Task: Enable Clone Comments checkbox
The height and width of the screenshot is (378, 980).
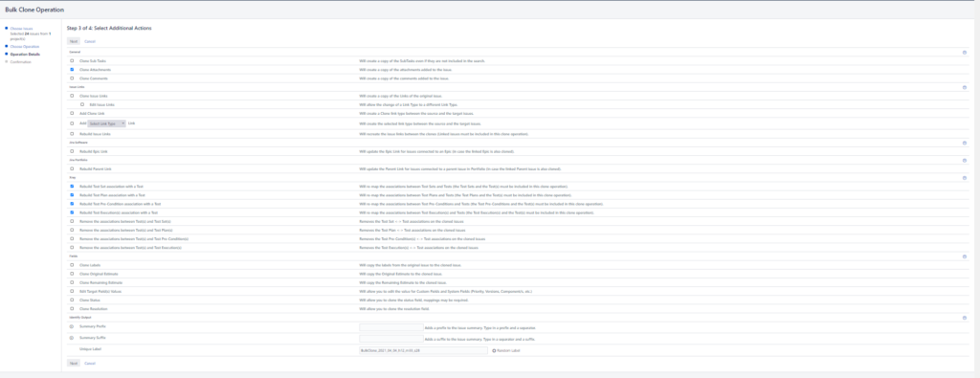Action: (x=72, y=78)
